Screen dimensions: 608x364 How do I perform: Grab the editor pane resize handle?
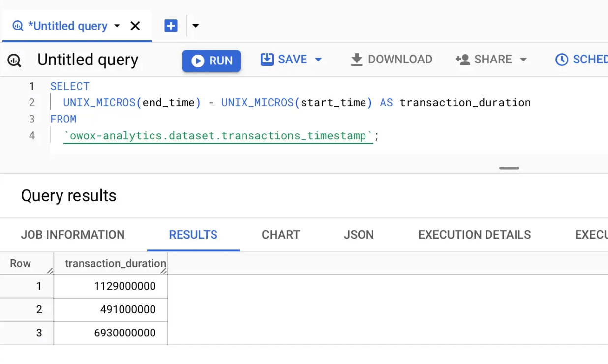pyautogui.click(x=509, y=168)
